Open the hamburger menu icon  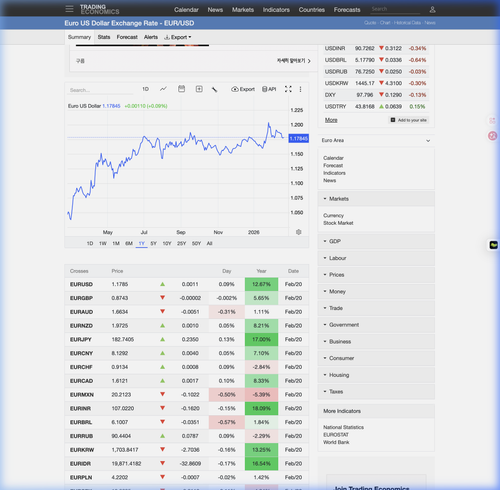click(x=69, y=9)
